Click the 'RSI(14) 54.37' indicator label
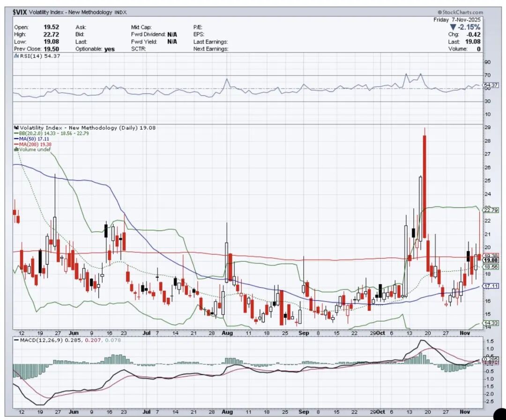 coord(40,56)
